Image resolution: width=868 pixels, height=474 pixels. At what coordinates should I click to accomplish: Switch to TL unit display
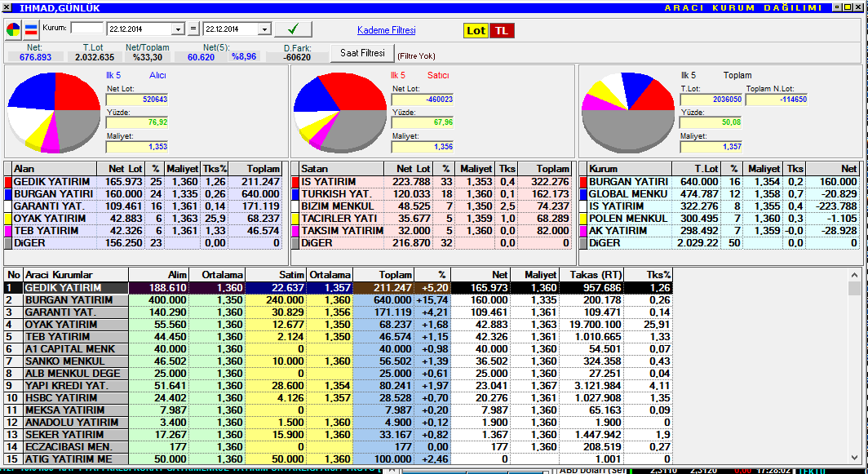[502, 30]
